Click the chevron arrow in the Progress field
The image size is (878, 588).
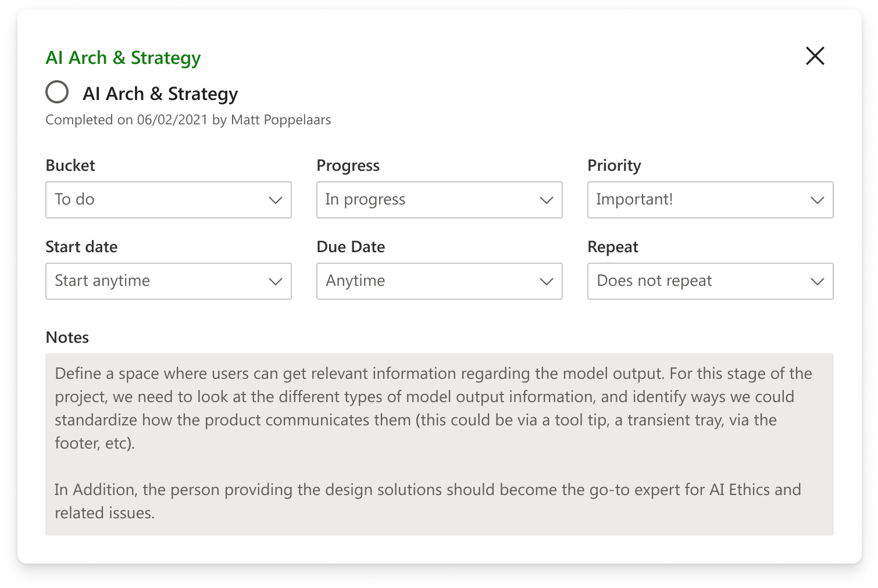[x=547, y=200]
